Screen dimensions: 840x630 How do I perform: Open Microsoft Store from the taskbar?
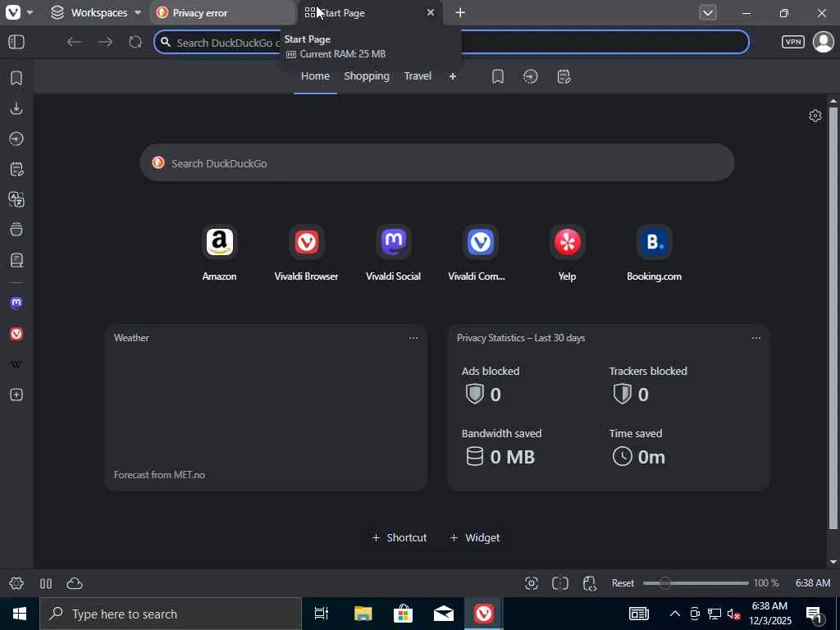[x=403, y=614]
